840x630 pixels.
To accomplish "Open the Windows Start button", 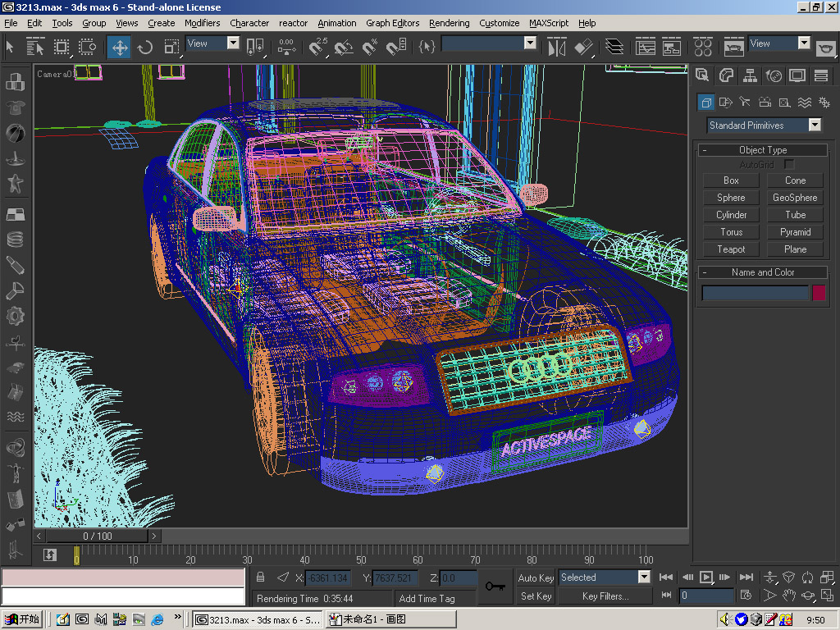I will pyautogui.click(x=21, y=619).
